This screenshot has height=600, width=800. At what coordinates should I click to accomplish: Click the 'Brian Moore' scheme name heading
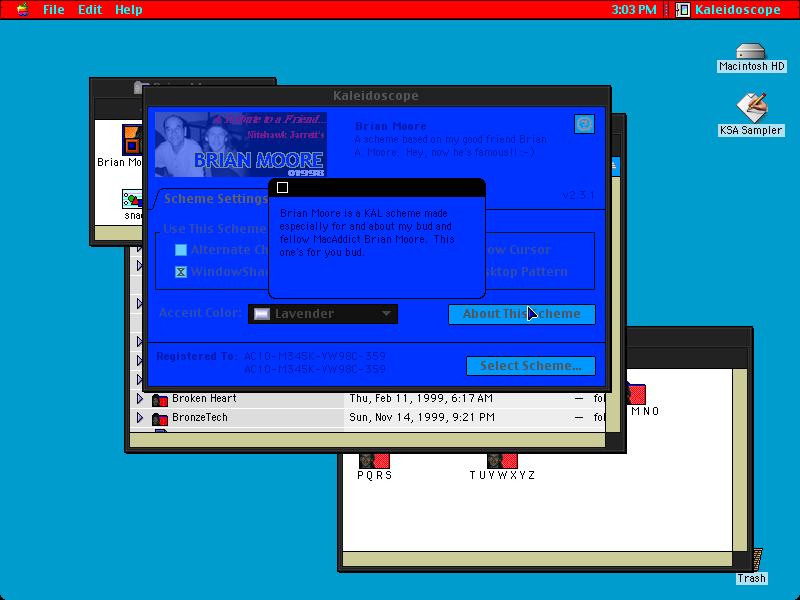(391, 126)
